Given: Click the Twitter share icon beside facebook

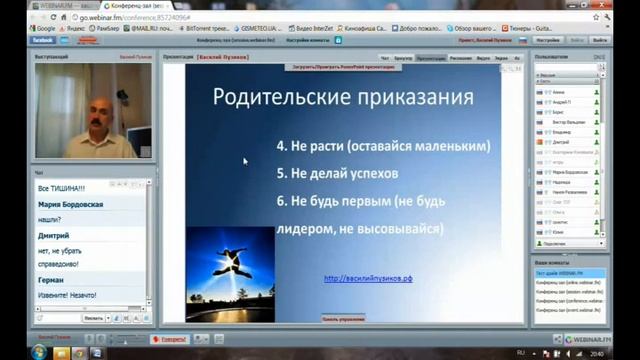Looking at the screenshot, I should [x=64, y=40].
